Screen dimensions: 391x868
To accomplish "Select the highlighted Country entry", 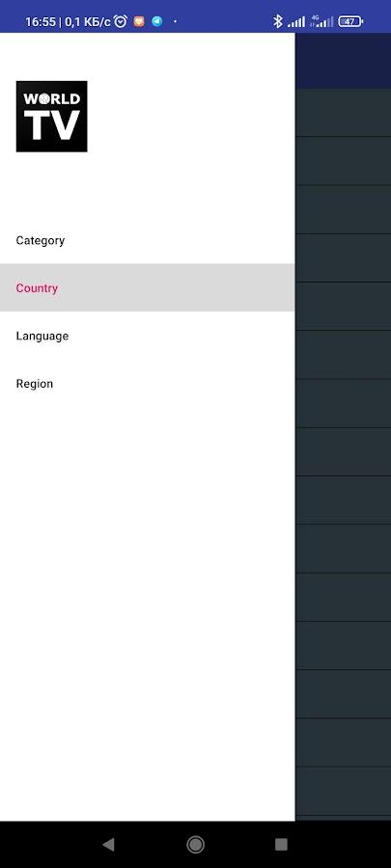I will [148, 287].
